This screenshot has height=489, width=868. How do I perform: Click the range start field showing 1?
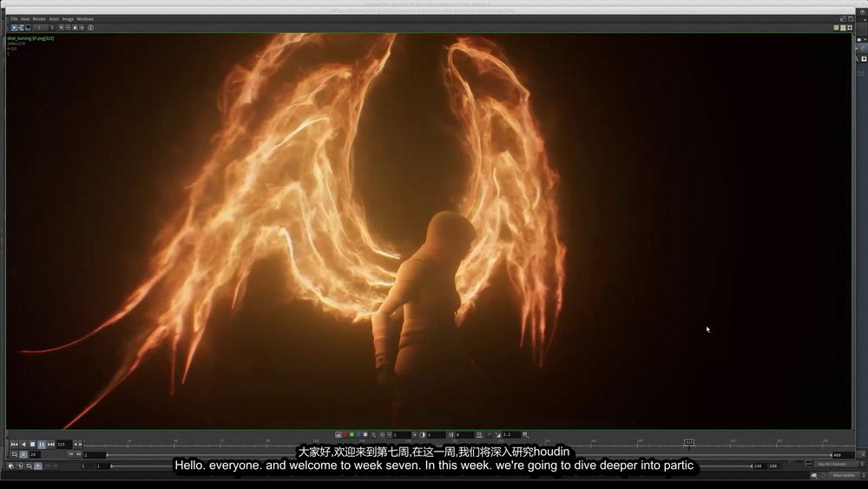(95, 454)
